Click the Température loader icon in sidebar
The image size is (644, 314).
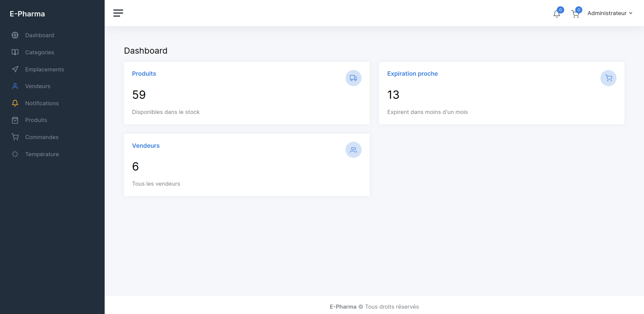(15, 154)
